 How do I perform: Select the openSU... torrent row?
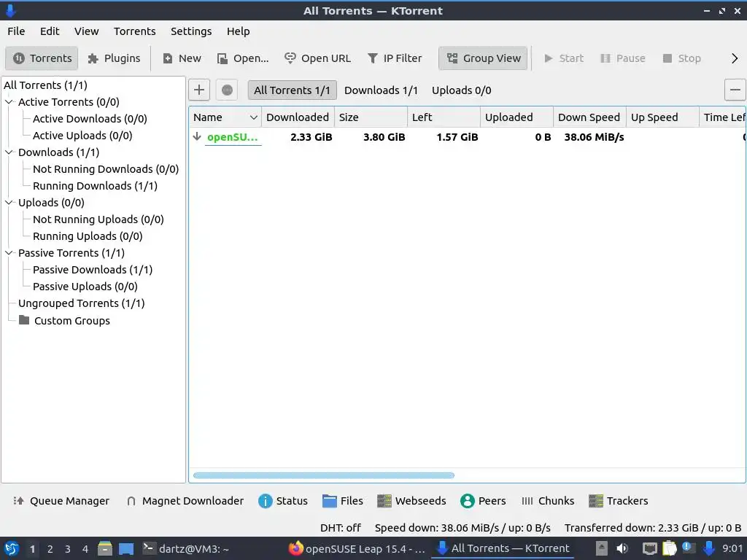[x=467, y=137]
